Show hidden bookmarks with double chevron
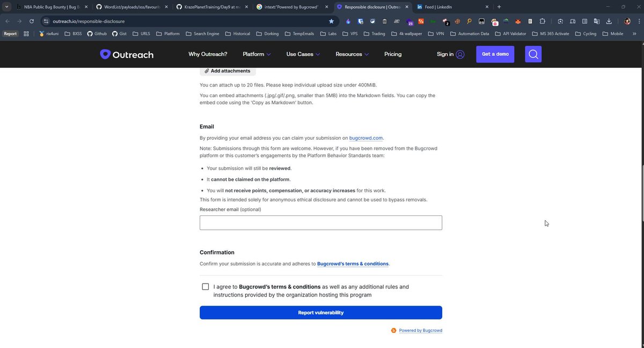 pyautogui.click(x=634, y=33)
